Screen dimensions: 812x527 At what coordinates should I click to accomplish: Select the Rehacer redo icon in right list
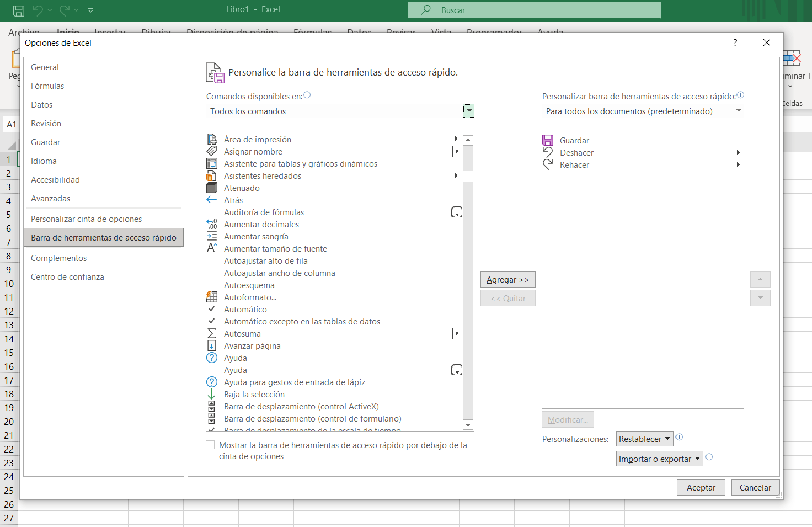click(x=548, y=165)
